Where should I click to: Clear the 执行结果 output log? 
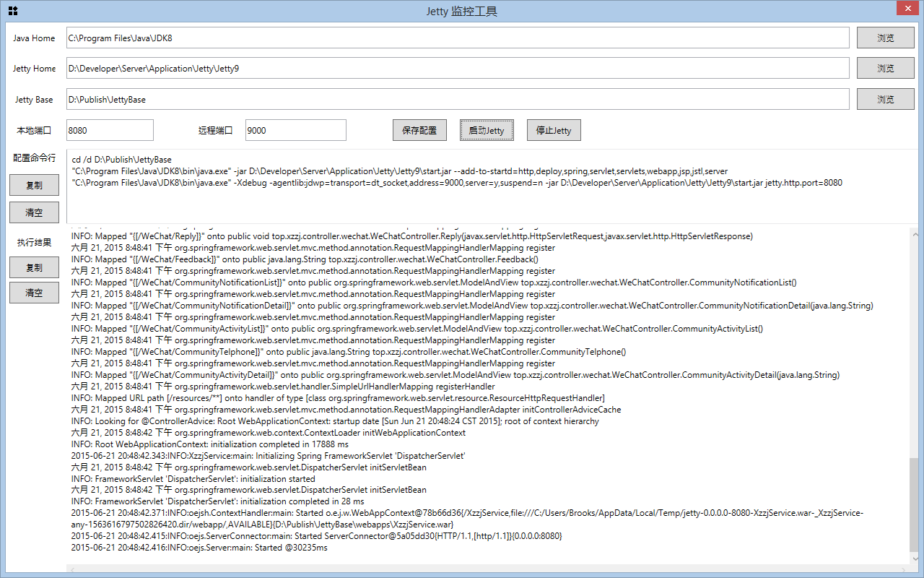tap(34, 293)
